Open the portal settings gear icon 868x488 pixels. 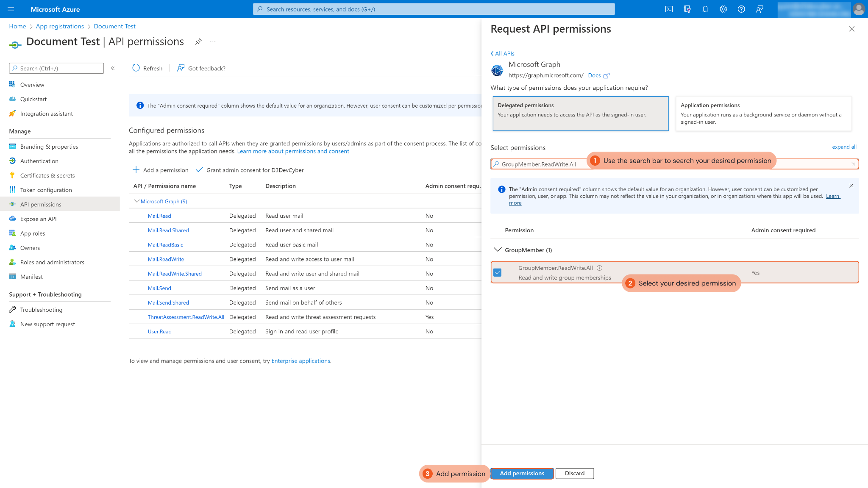pos(723,9)
